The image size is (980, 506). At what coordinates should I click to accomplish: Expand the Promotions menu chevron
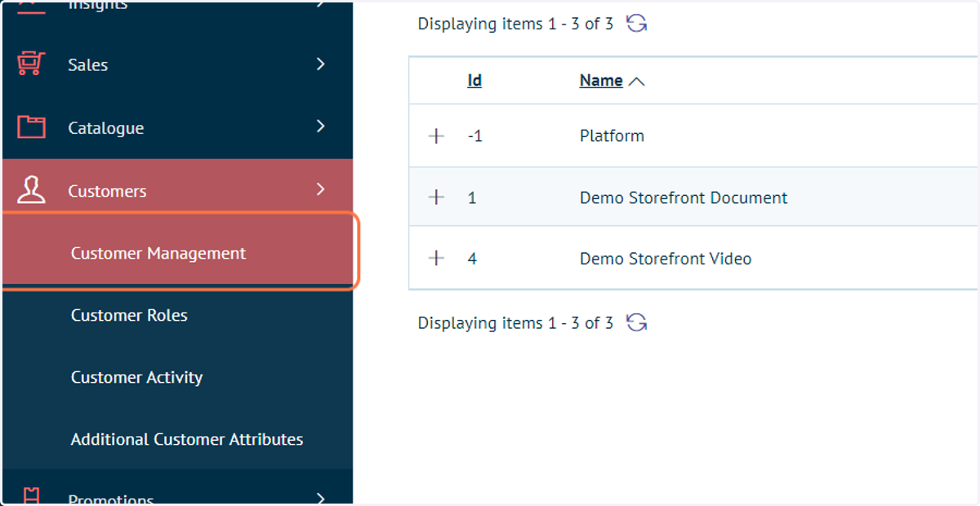(x=321, y=497)
